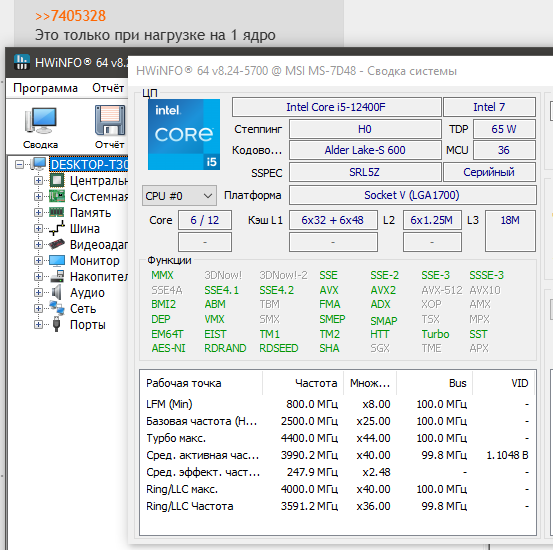Click the 6x32 + 6x48 L1 cache field

click(x=333, y=220)
